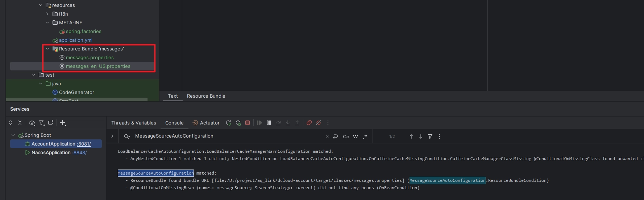Select messages_en_US.properties file
This screenshot has width=644, height=200.
[x=98, y=66]
